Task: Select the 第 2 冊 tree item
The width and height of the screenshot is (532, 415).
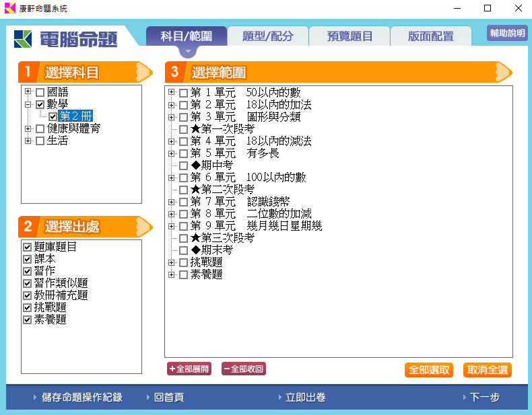Action: pos(75,117)
